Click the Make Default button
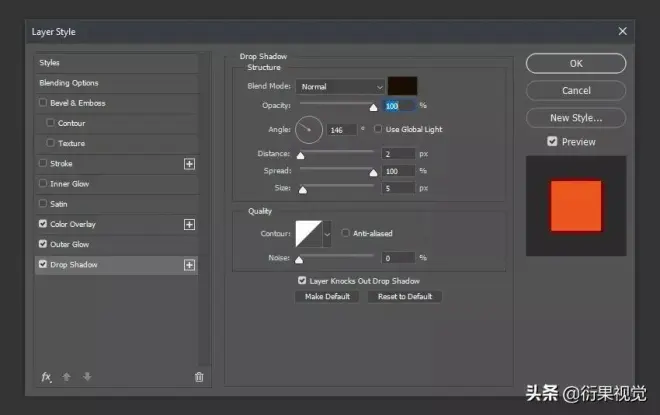 click(x=327, y=297)
